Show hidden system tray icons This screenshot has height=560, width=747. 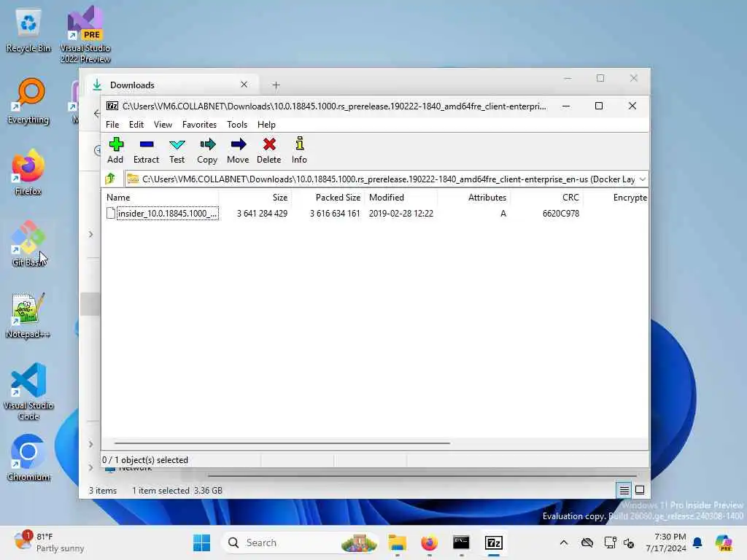pyautogui.click(x=564, y=542)
